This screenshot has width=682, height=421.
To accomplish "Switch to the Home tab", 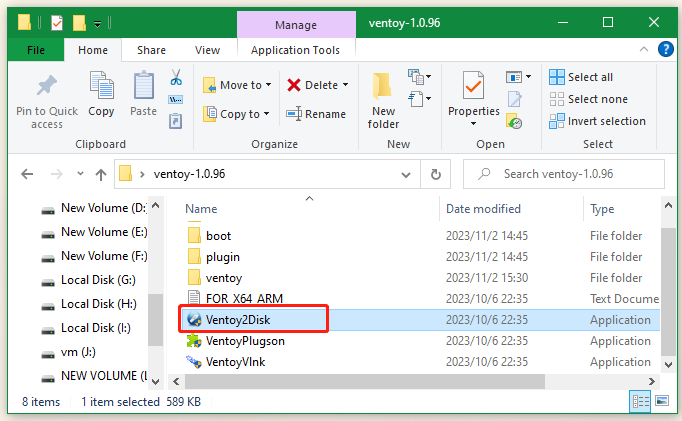I will point(93,50).
